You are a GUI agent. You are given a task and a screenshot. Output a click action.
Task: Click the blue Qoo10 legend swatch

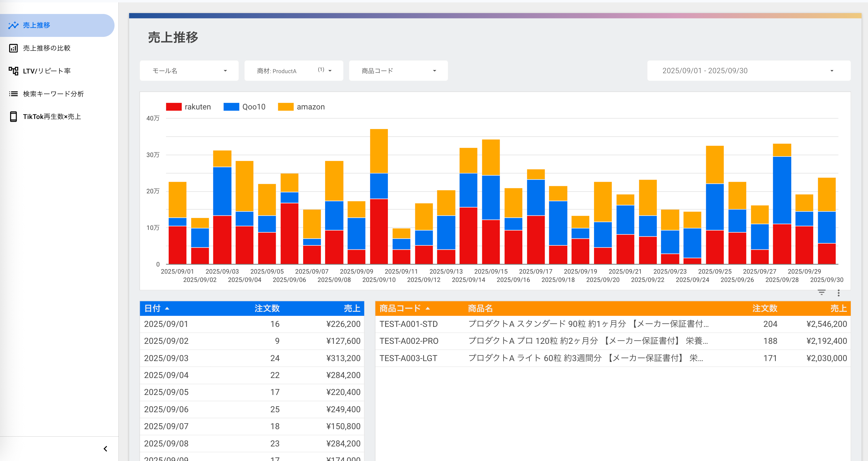(x=231, y=107)
